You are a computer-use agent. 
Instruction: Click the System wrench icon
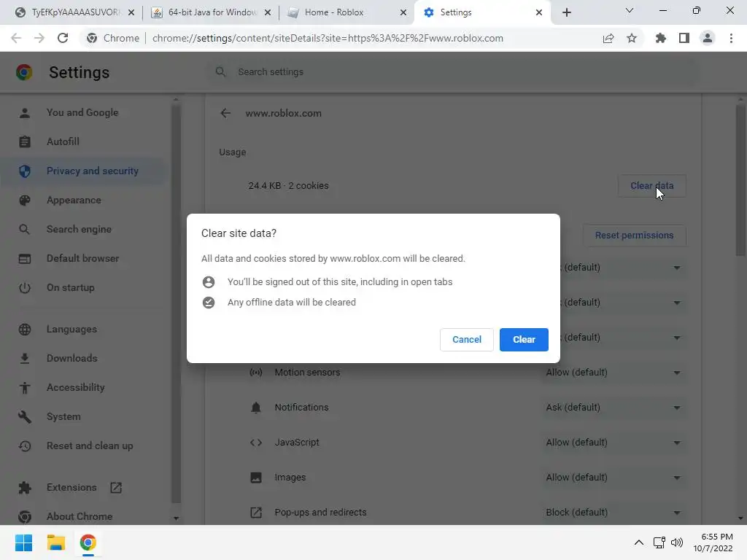[x=25, y=417]
